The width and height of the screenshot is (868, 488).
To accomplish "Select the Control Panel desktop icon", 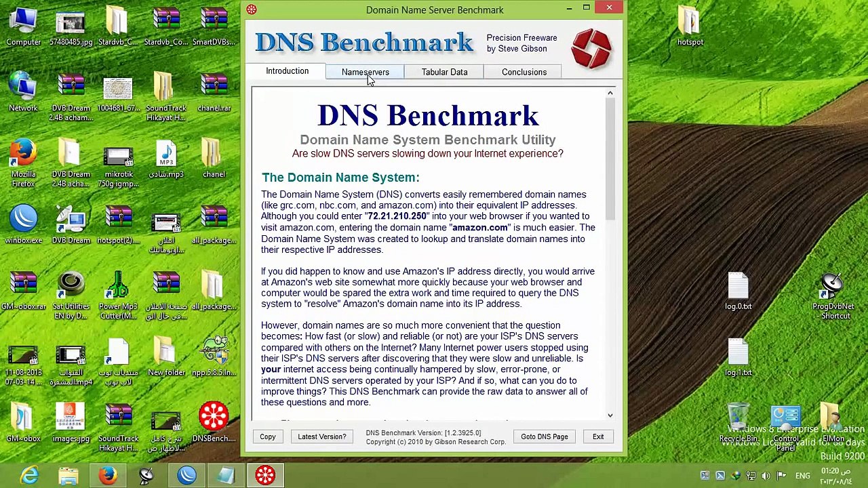I will pyautogui.click(x=785, y=428).
